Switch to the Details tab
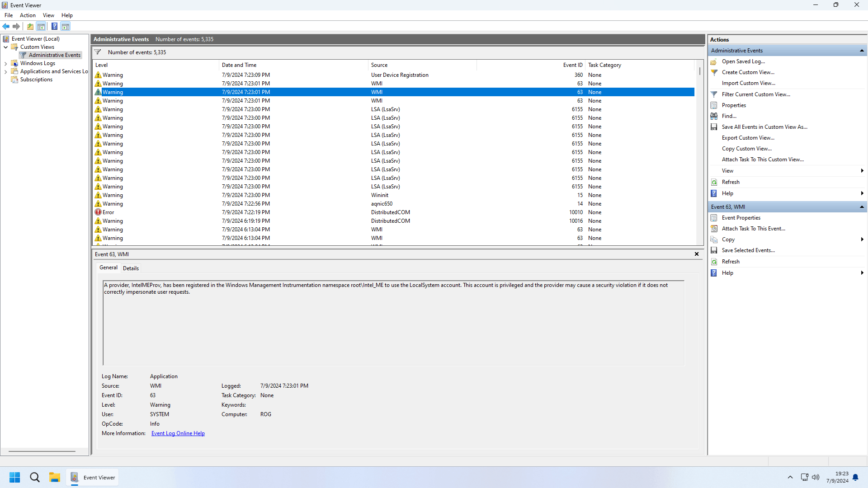 pyautogui.click(x=131, y=268)
